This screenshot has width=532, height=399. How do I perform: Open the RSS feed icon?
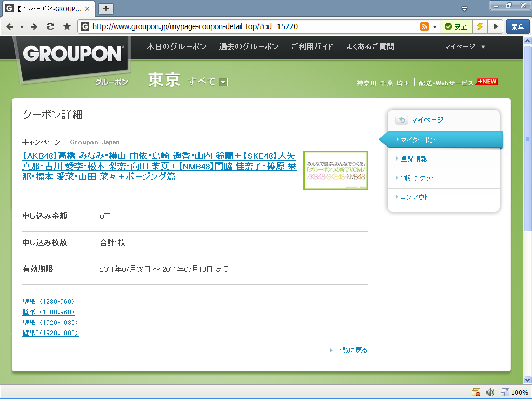tap(424, 26)
